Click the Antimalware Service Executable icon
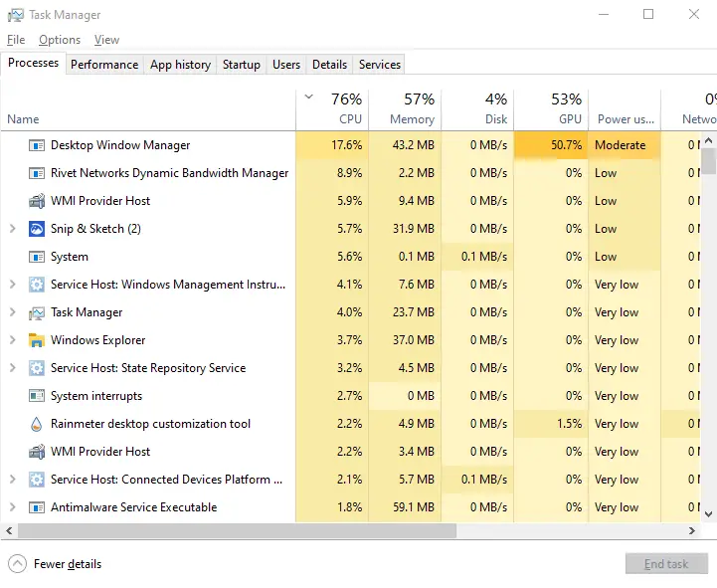Screen dimensions: 717x588 click(x=37, y=507)
